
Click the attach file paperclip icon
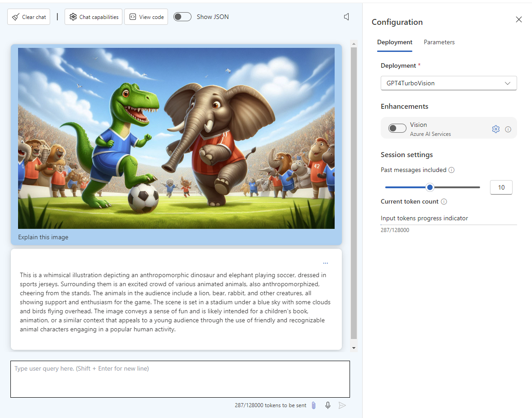pos(313,405)
